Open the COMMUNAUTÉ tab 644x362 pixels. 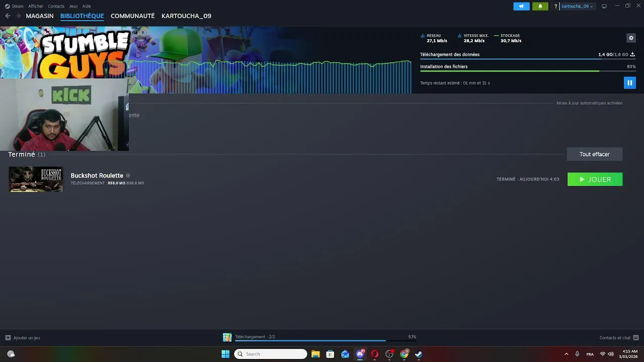[133, 16]
